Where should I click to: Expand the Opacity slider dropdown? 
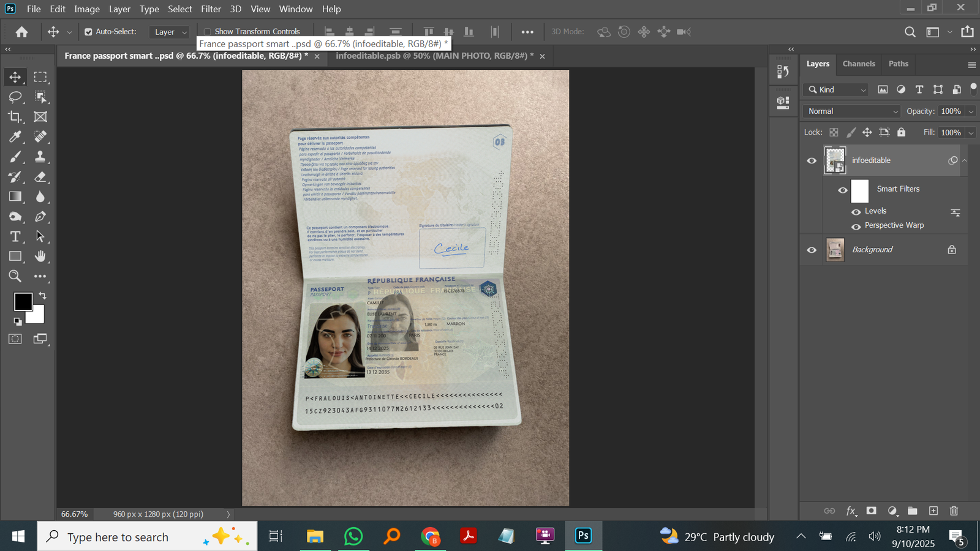pyautogui.click(x=971, y=111)
